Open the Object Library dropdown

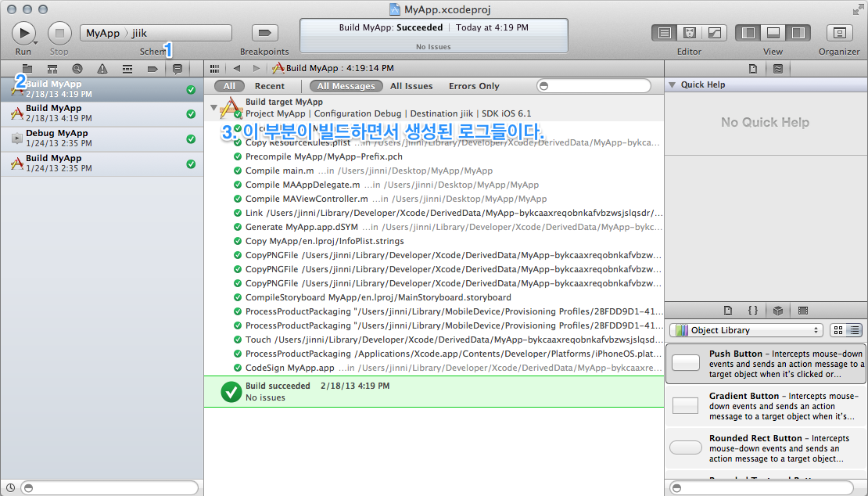pos(746,330)
